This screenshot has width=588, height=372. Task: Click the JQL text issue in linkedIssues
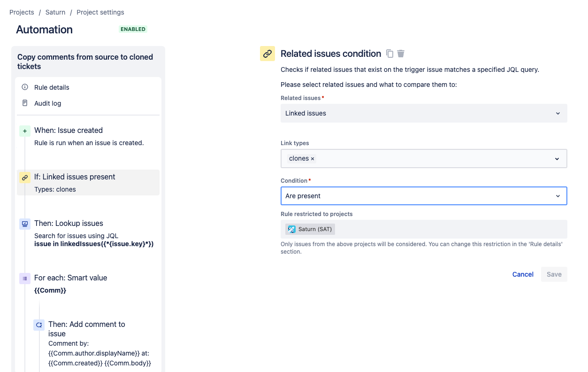click(x=94, y=244)
